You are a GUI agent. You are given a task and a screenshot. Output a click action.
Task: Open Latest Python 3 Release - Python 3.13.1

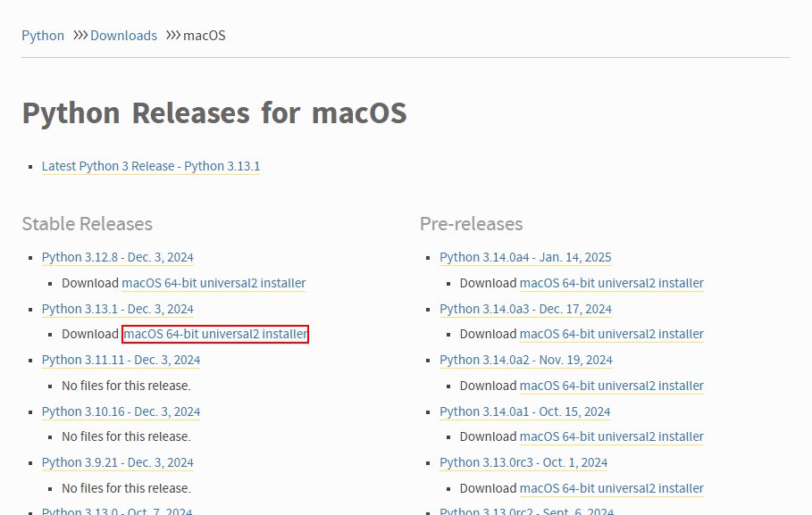(x=150, y=166)
